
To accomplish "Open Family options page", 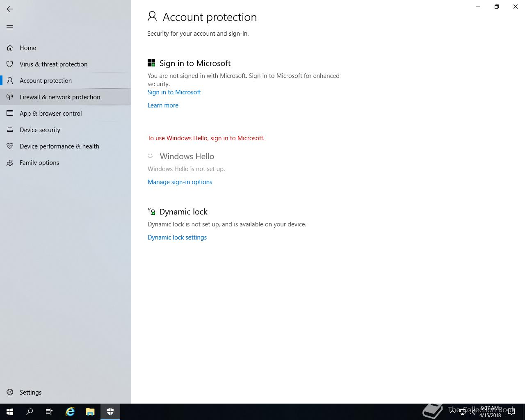I will pos(66,163).
